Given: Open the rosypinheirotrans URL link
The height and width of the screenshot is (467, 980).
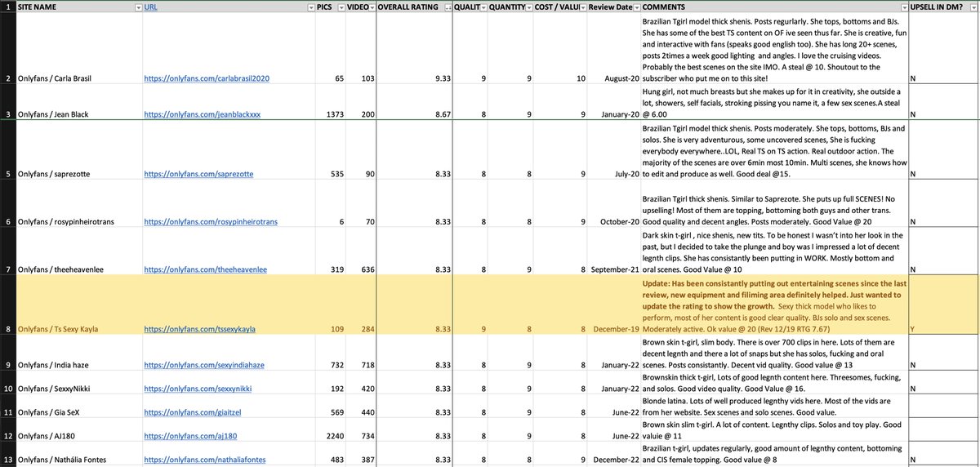Looking at the screenshot, I should point(211,221).
